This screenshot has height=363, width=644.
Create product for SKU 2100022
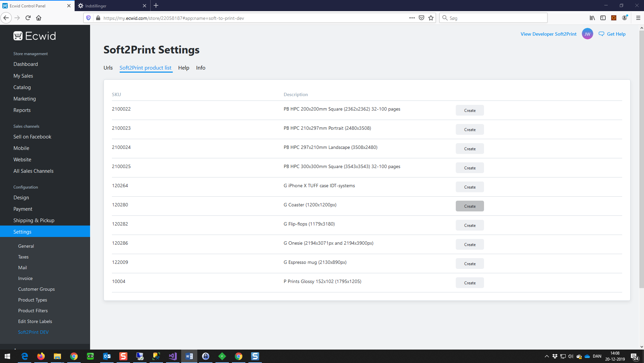470,110
